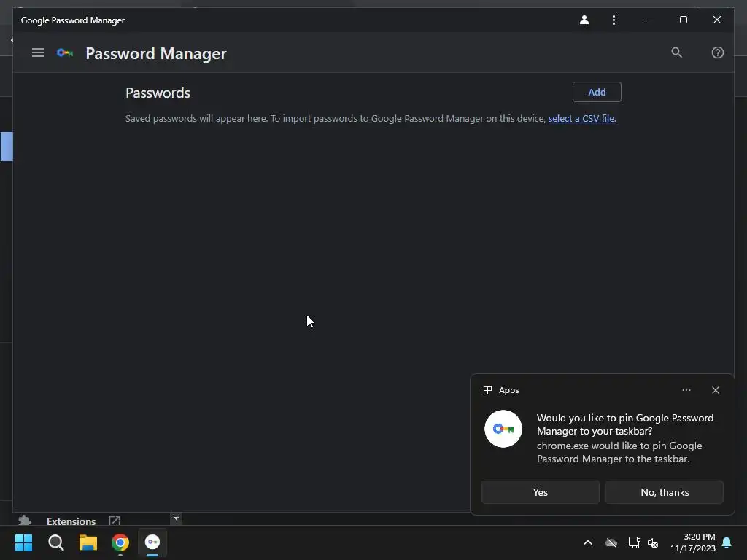Accept pinning with the Yes button

click(541, 492)
